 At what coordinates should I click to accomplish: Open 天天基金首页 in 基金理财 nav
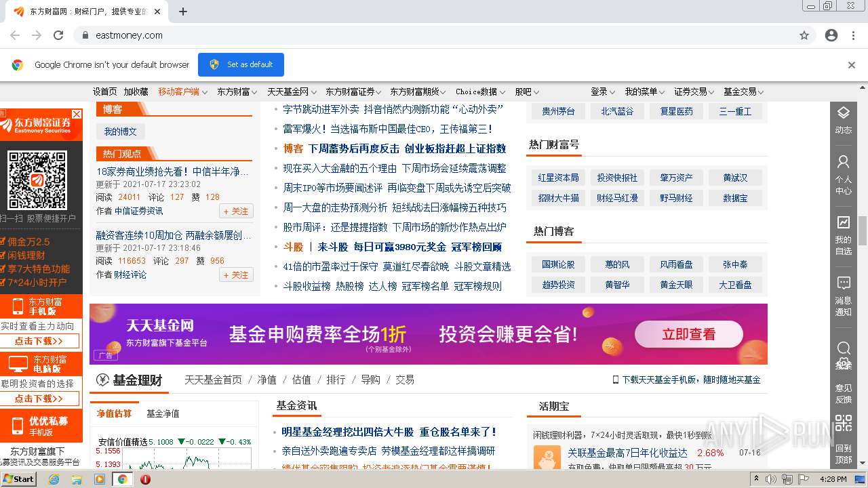coord(213,380)
